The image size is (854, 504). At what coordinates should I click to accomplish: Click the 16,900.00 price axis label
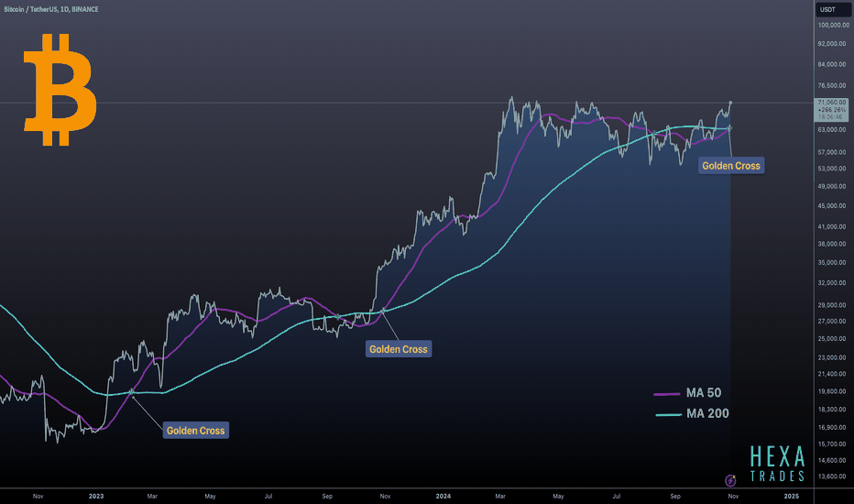[833, 427]
